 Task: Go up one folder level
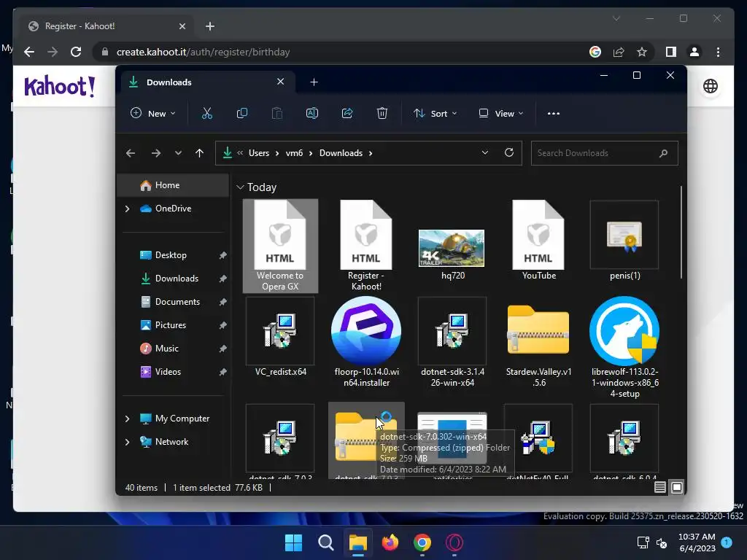[x=199, y=153]
